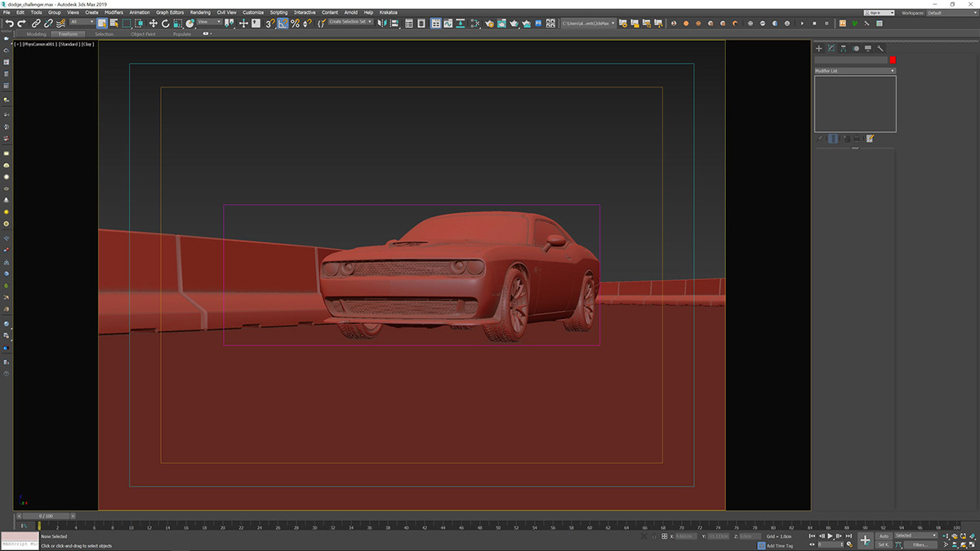Click the Set Key button
The image size is (980, 551).
pos(884,544)
